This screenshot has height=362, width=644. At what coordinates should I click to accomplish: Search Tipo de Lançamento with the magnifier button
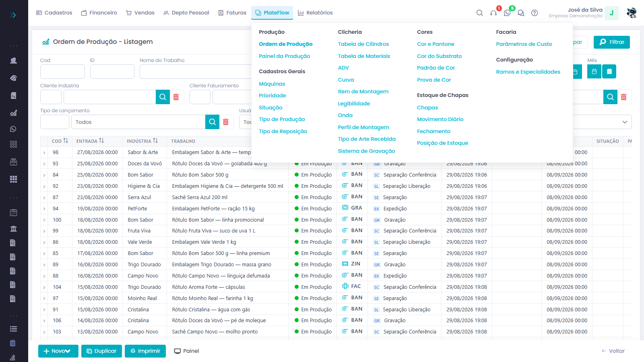(x=213, y=122)
